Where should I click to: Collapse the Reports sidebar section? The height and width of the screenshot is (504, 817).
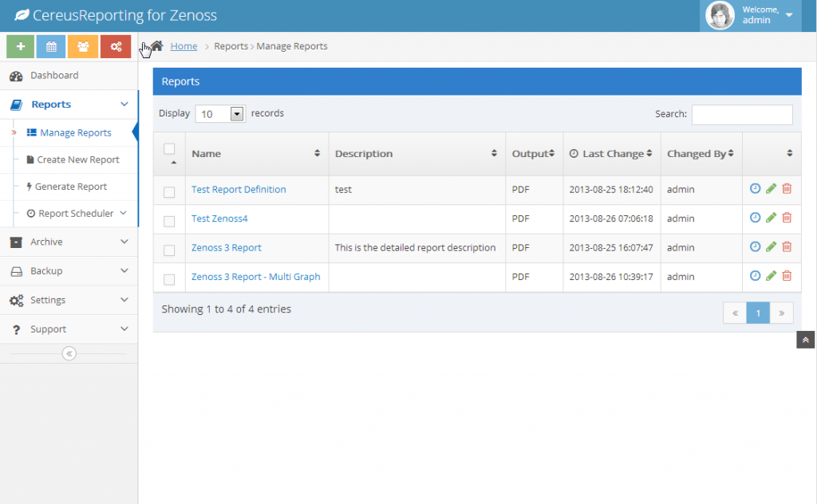point(69,104)
